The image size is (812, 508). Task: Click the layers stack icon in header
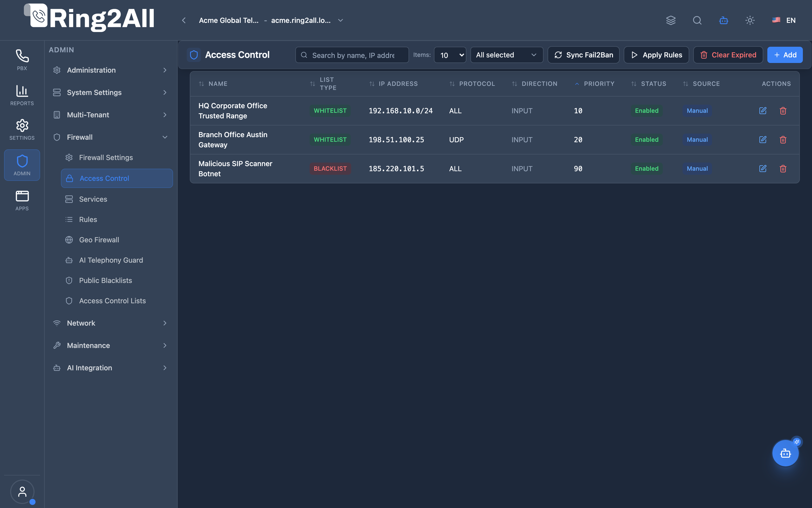[671, 20]
